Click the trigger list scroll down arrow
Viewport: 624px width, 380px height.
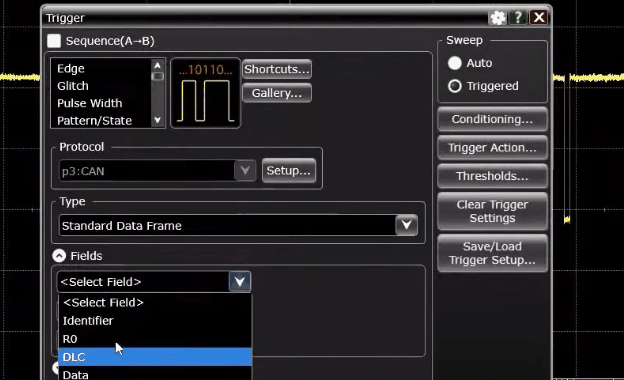pyautogui.click(x=158, y=120)
